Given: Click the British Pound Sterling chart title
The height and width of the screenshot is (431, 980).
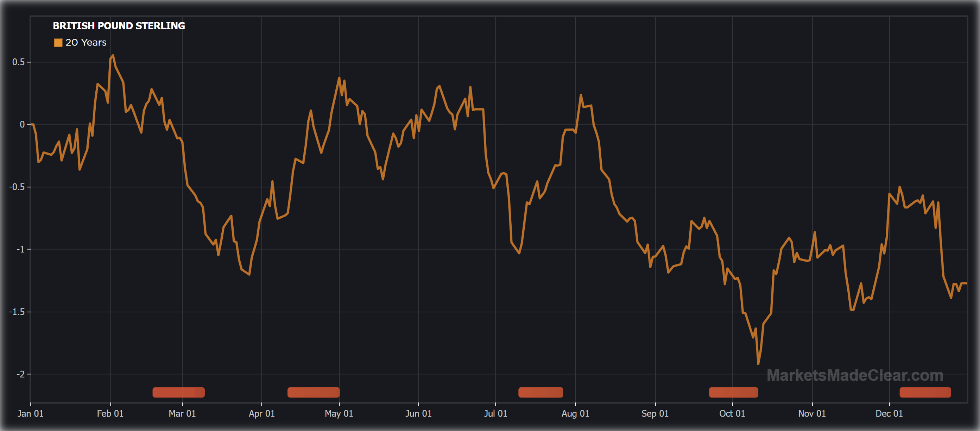Looking at the screenshot, I should coord(119,26).
